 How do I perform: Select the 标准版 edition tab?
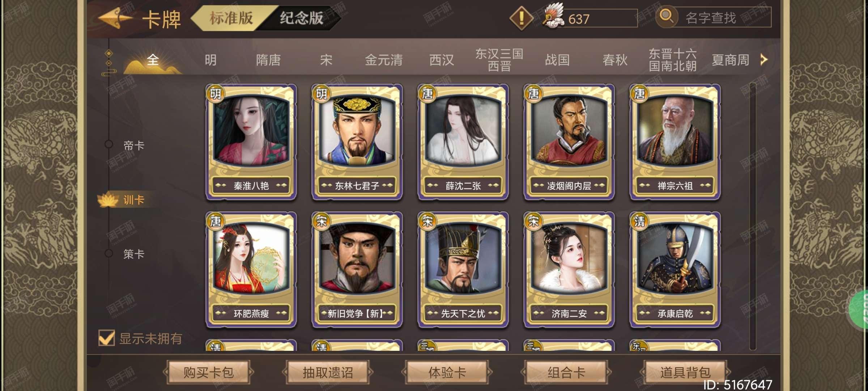tap(231, 18)
